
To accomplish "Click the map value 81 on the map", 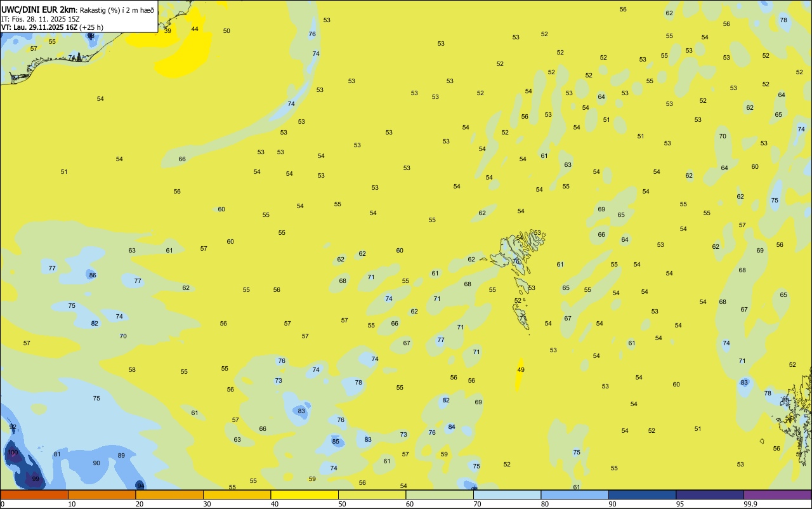I will tap(57, 454).
